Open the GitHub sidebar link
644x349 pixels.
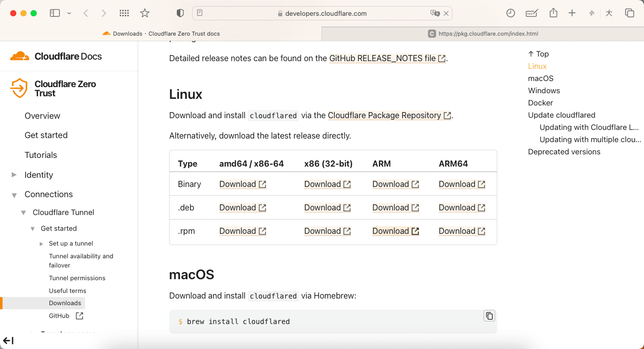click(59, 316)
